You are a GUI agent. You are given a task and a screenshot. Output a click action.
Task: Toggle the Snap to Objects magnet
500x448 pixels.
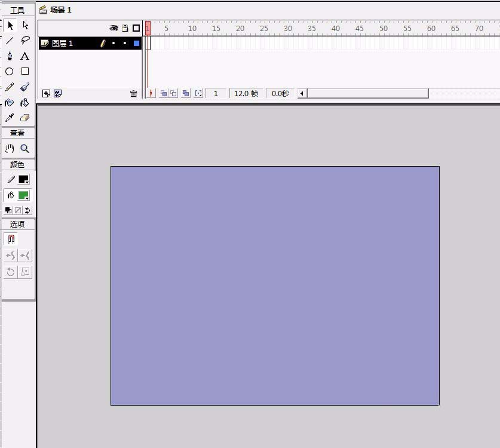(11, 239)
